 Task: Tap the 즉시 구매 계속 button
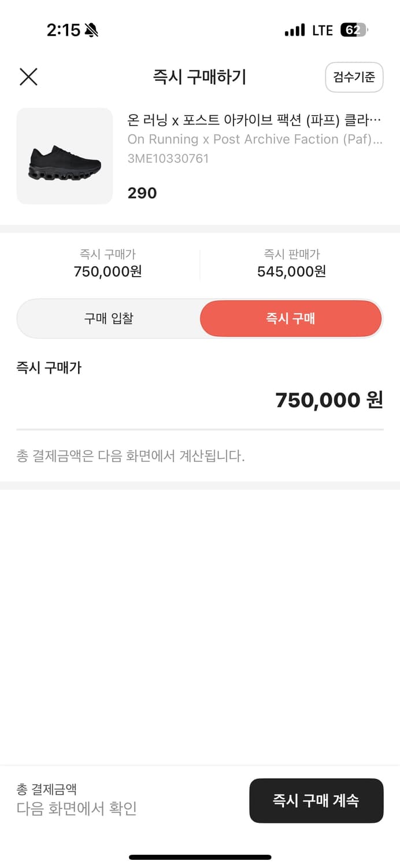[316, 801]
